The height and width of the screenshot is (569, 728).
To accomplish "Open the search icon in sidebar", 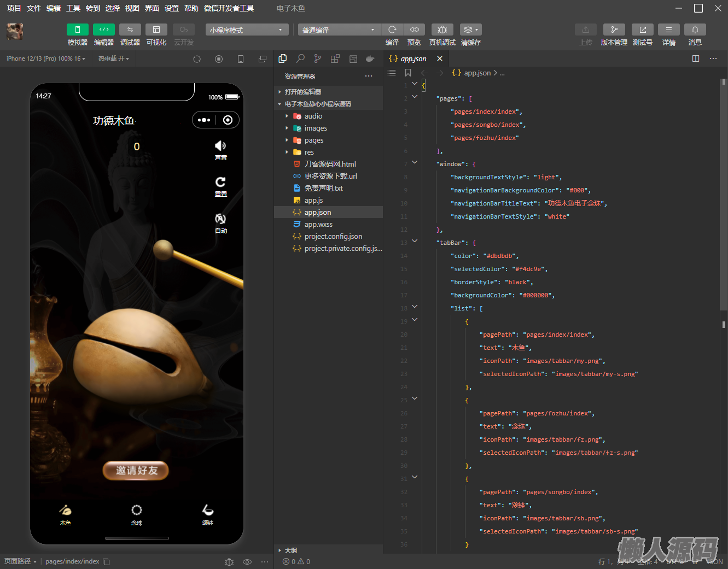I will point(300,58).
